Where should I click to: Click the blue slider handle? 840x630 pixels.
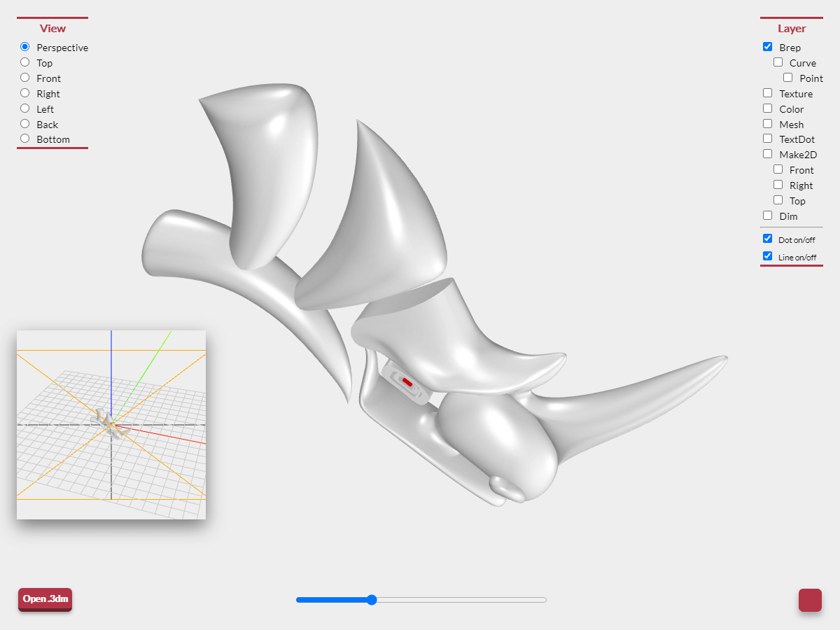(x=371, y=600)
